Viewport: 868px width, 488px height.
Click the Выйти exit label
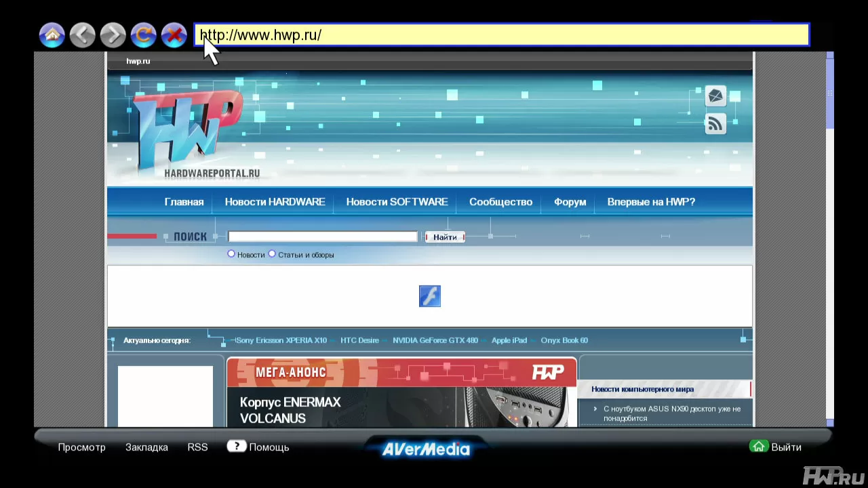tap(787, 447)
